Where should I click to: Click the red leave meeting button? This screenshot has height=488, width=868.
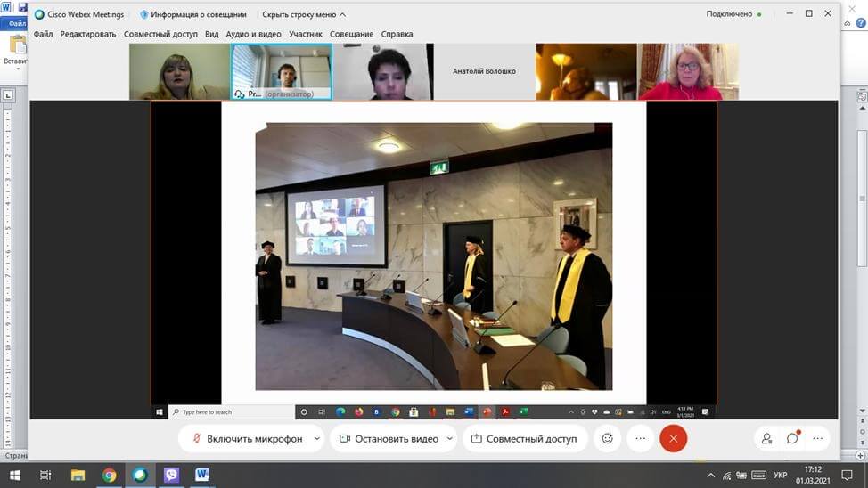click(x=673, y=438)
